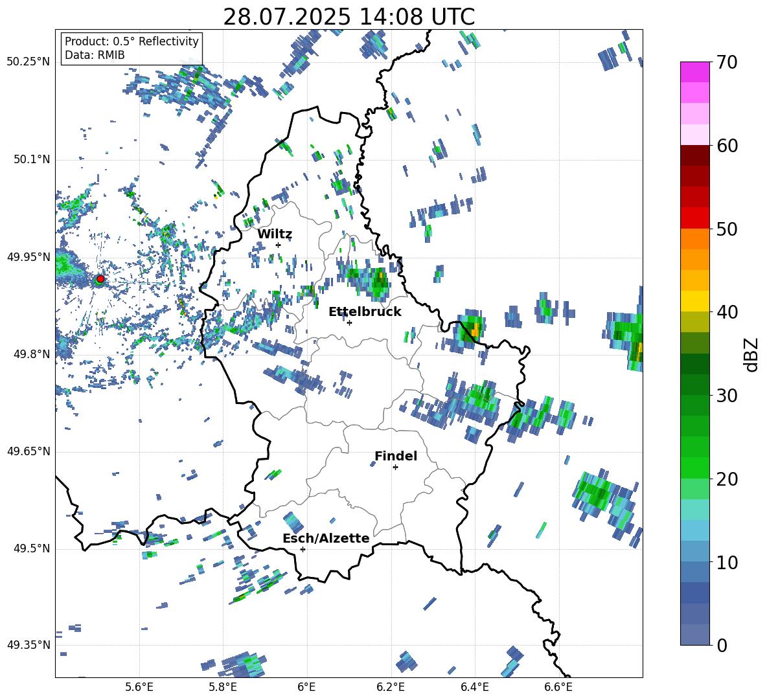Click the light green 20 dBZ colorbar segment
The image size is (767, 700).
[x=694, y=489]
